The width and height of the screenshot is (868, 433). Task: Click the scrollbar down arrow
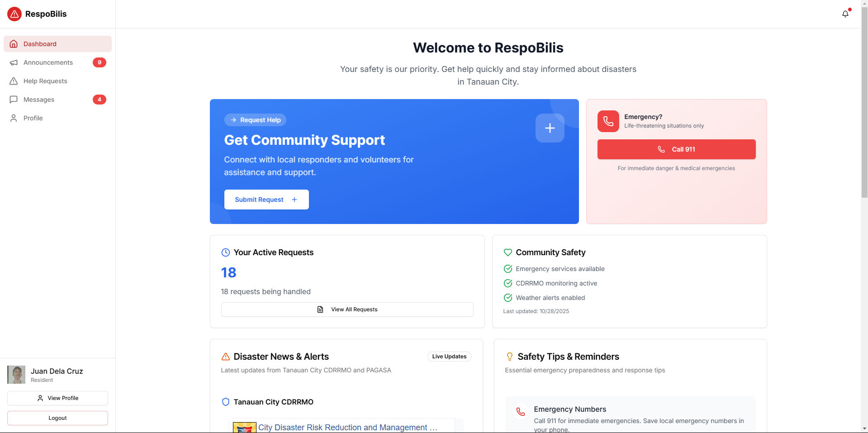(x=864, y=428)
